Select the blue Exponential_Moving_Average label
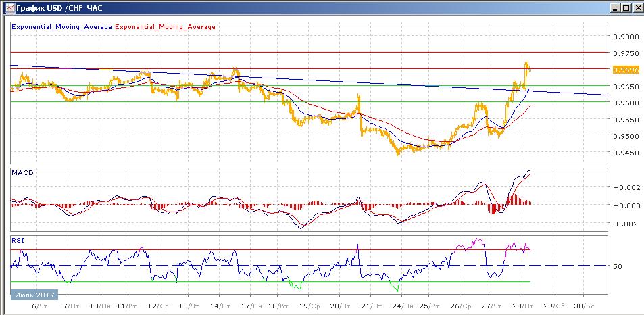644x315 pixels. [x=62, y=27]
